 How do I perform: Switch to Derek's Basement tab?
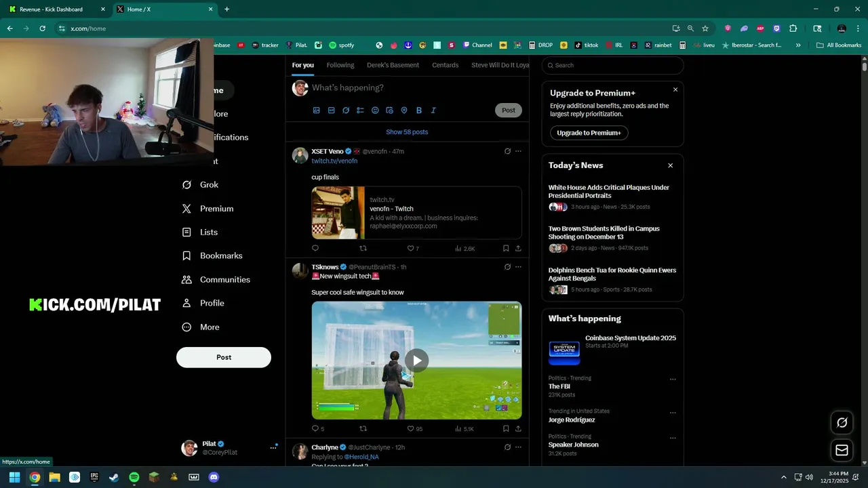tap(393, 65)
